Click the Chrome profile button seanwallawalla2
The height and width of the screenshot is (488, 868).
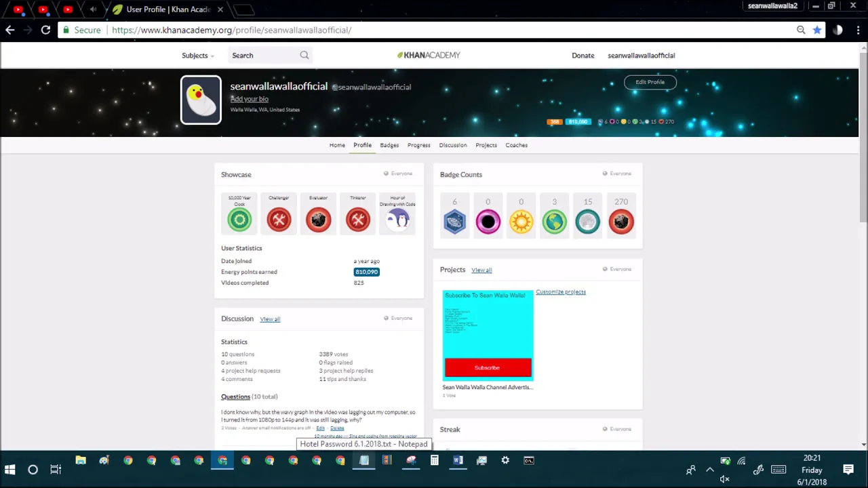772,6
